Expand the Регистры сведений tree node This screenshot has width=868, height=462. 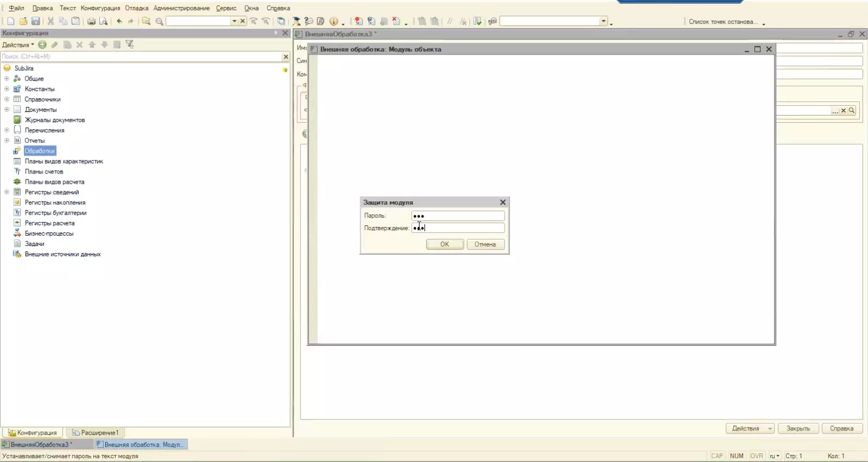click(7, 192)
